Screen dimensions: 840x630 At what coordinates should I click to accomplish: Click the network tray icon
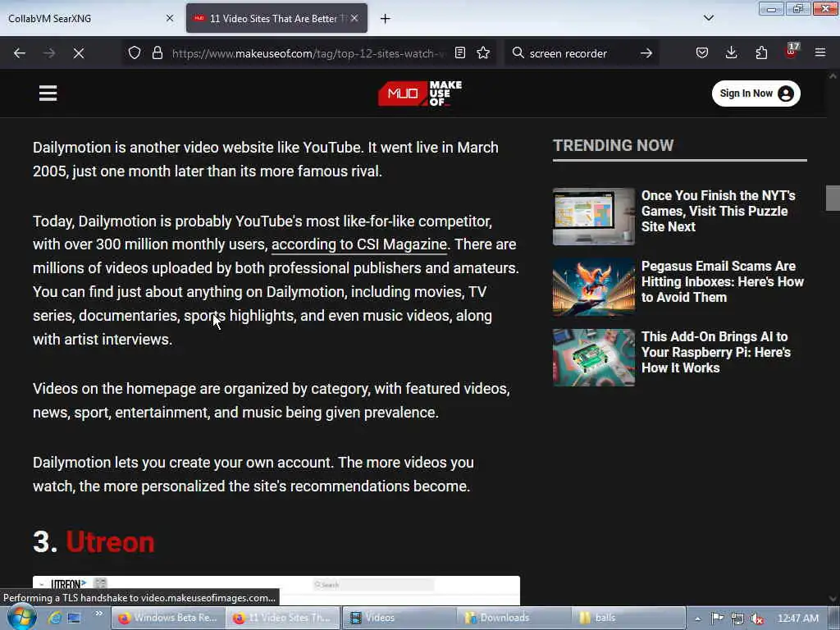point(737,619)
